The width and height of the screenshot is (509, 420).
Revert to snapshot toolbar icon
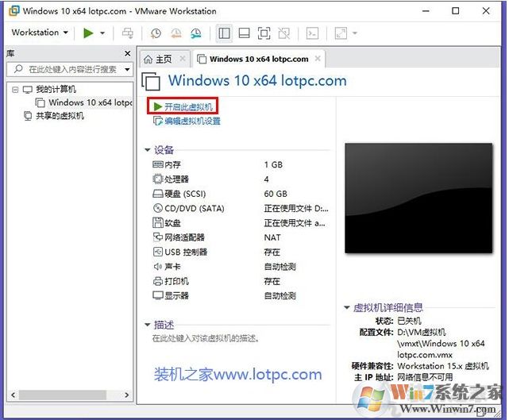point(176,33)
